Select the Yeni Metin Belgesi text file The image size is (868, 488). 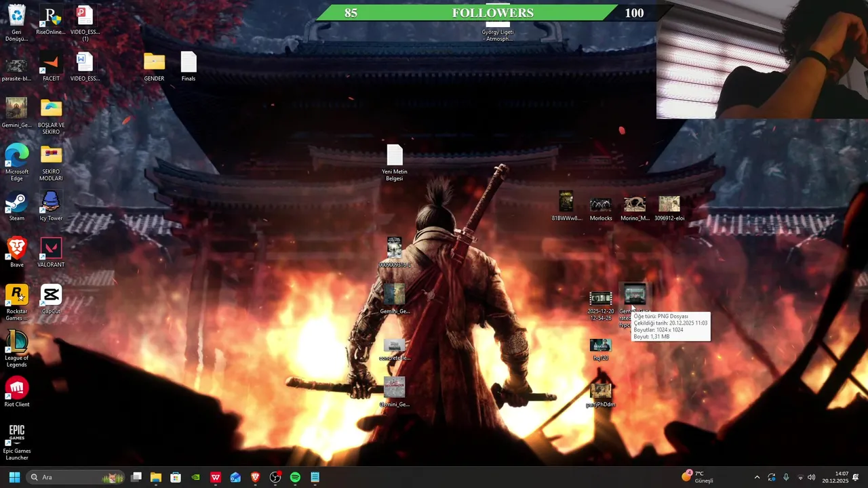(395, 163)
